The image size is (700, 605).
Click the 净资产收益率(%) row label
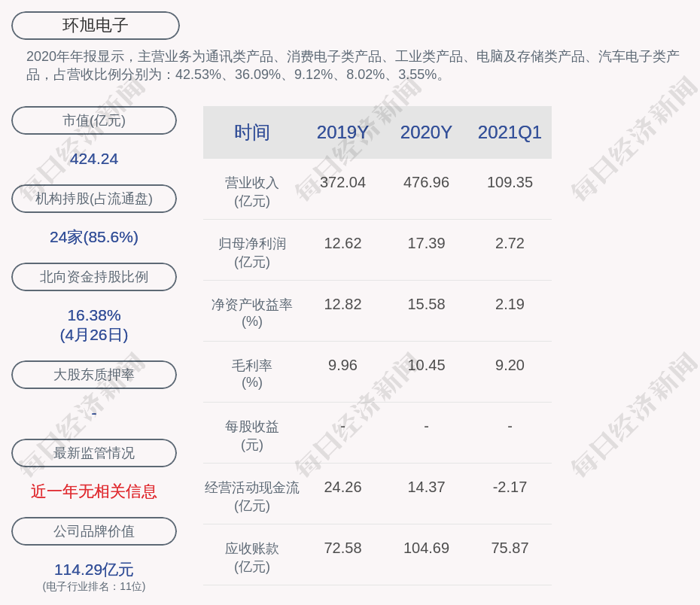click(x=252, y=313)
